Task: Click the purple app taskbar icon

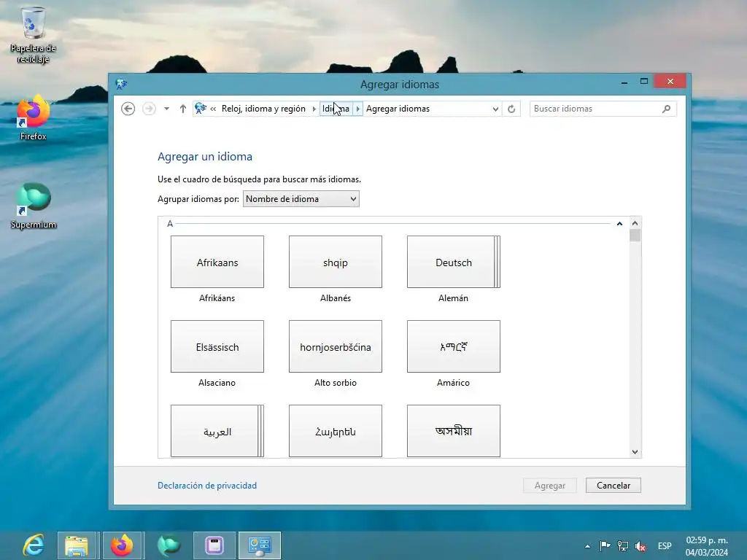Action: (x=214, y=545)
